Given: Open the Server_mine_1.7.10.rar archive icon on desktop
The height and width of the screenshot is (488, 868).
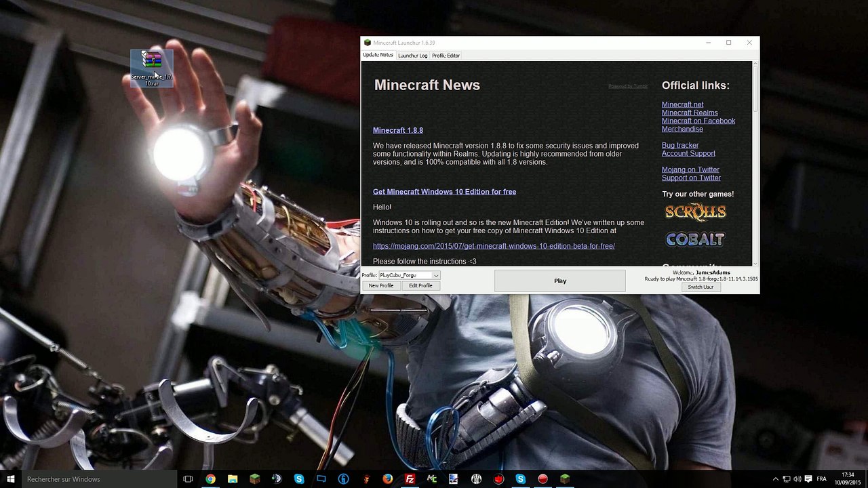Looking at the screenshot, I should (152, 68).
